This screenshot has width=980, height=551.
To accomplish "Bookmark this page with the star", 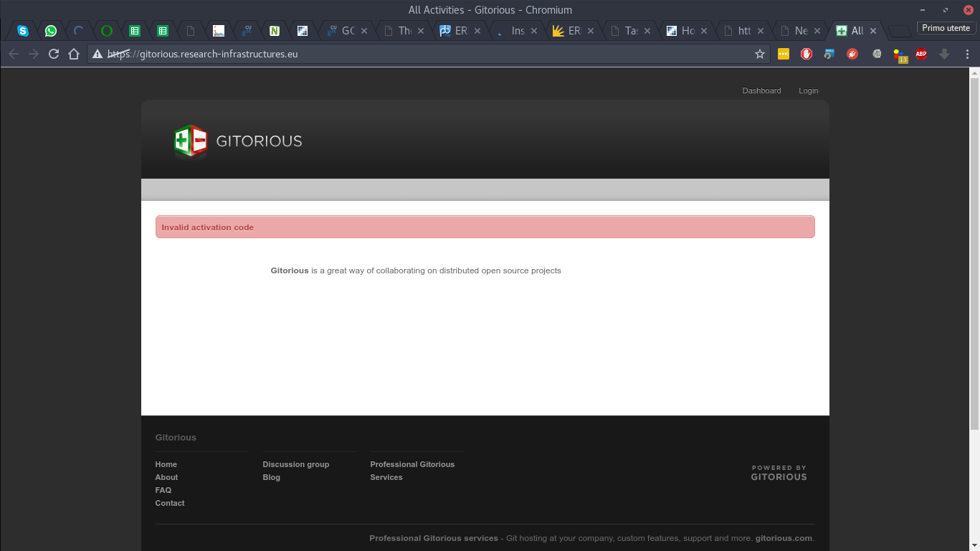I will tap(760, 54).
